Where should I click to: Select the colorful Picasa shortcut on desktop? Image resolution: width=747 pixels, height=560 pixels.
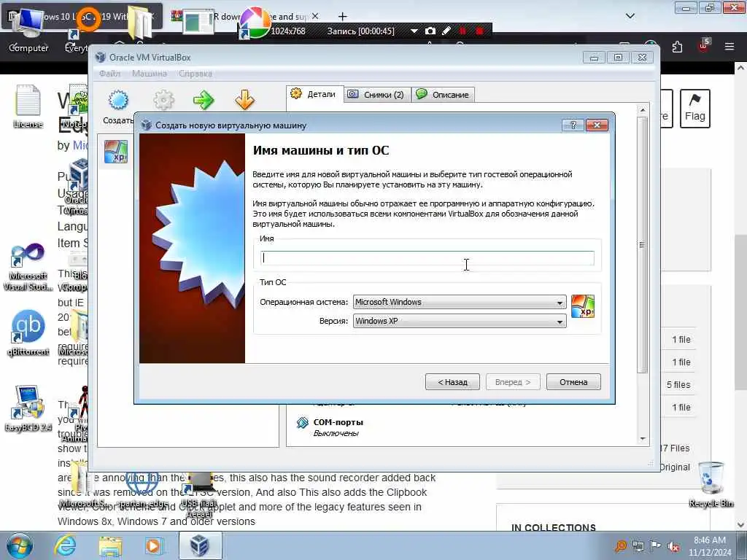255,23
